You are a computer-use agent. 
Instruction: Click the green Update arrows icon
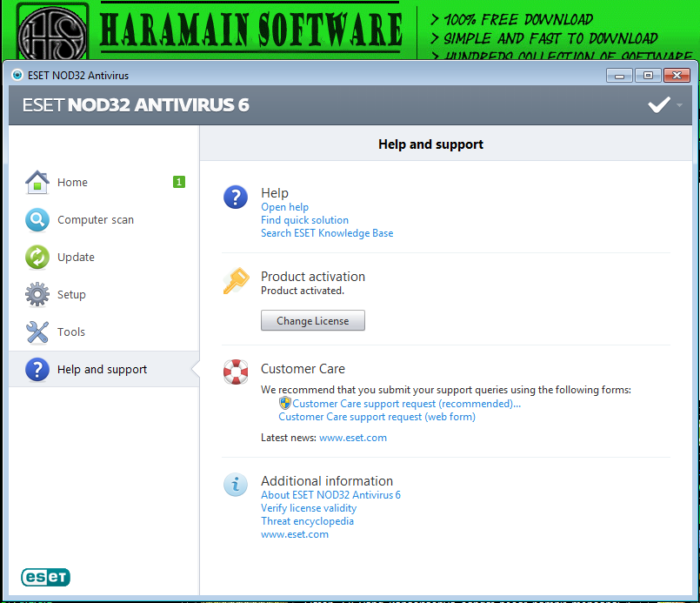point(37,258)
